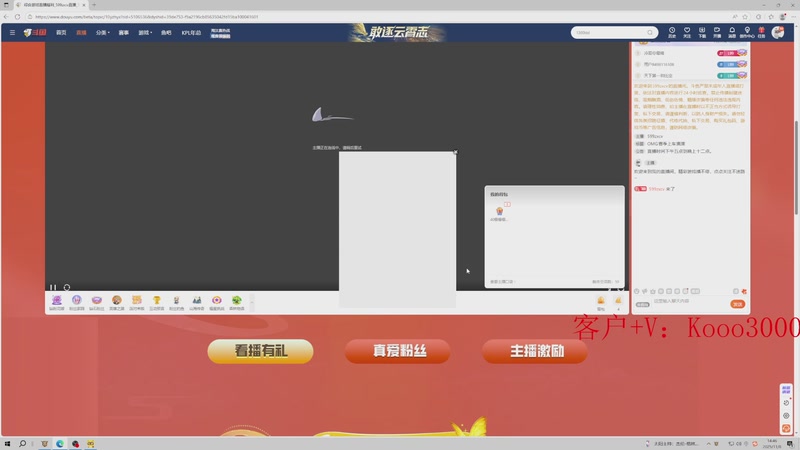Click the red icon at chat toolbar end
The image size is (800, 450).
pos(744,291)
